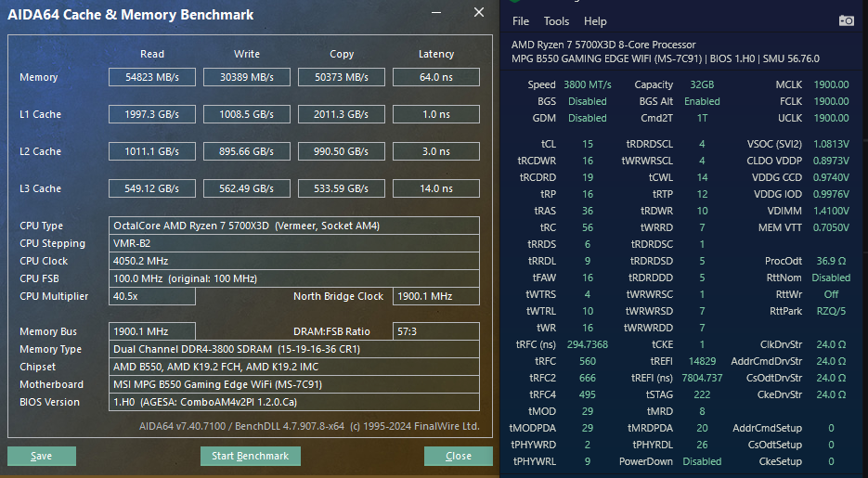Screen dimensions: 868x478
Task: Click the RttPark value RZQ/5
Action: tap(831, 311)
